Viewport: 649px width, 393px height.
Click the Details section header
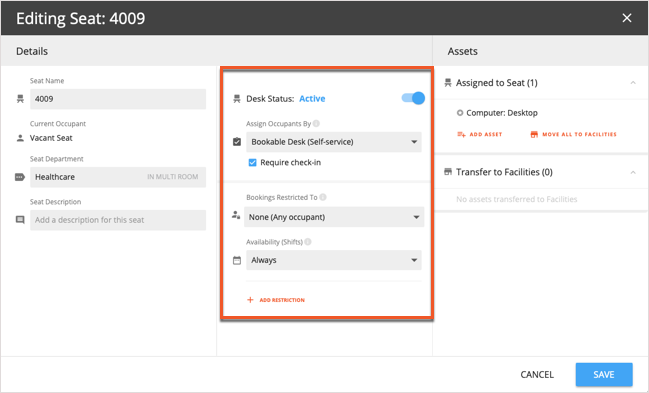(32, 51)
